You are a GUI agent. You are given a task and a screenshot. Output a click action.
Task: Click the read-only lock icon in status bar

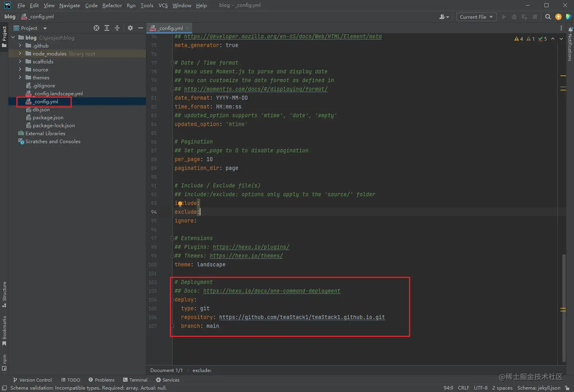567,388
